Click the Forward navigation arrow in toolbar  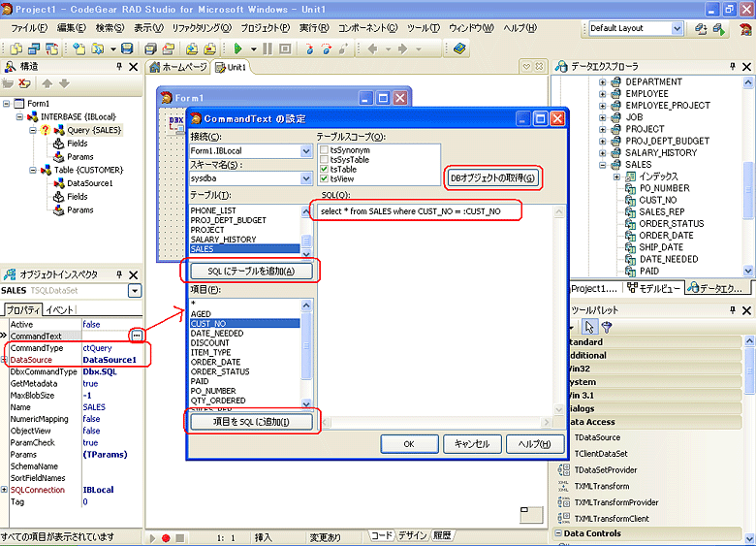coord(403,48)
